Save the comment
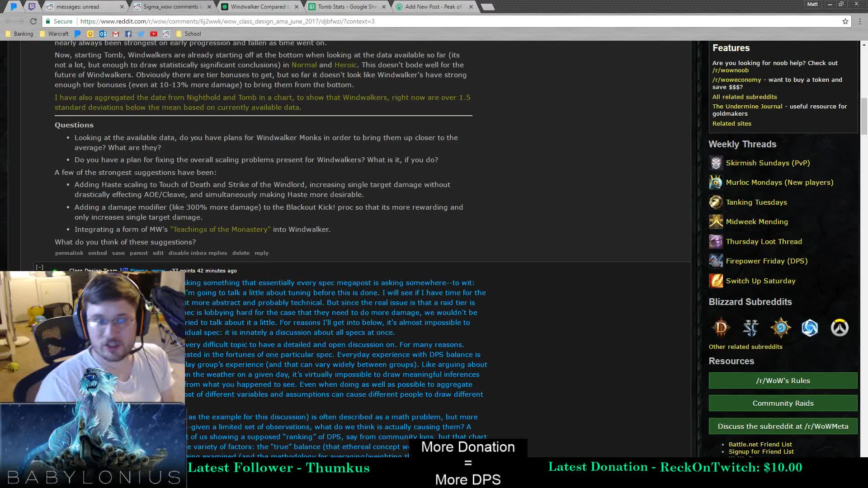 [118, 253]
